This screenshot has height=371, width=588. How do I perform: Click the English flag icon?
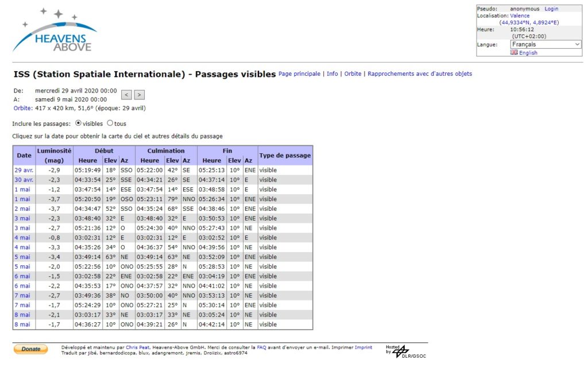click(x=514, y=52)
